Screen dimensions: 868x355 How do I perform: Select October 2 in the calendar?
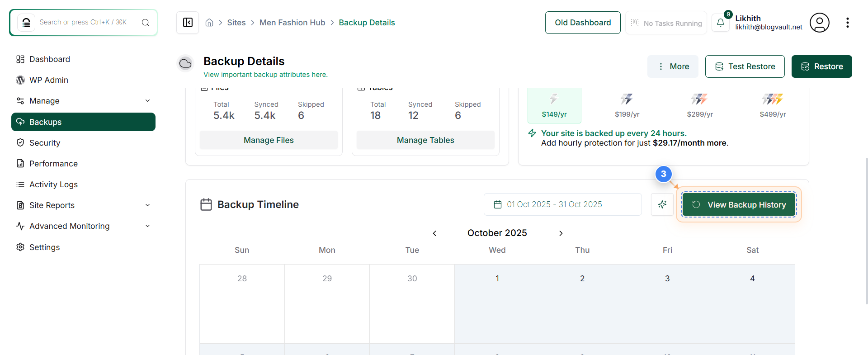tap(582, 304)
